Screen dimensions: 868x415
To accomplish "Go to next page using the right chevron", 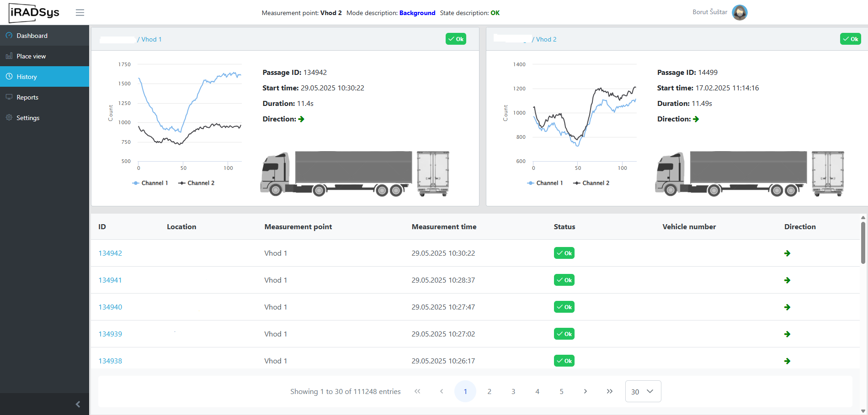I will pyautogui.click(x=585, y=391).
